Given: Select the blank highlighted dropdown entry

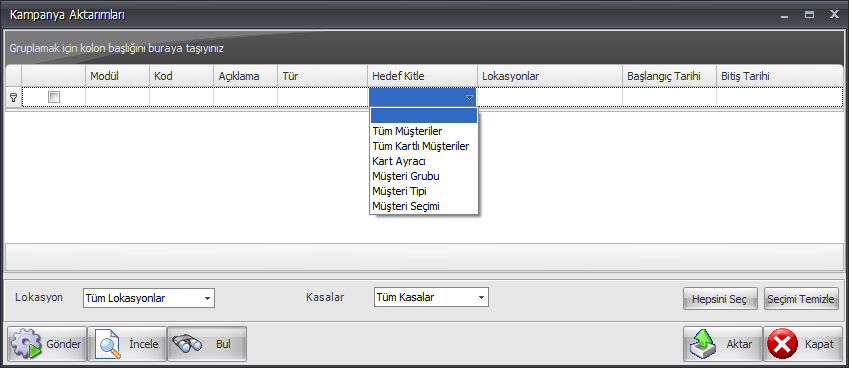Looking at the screenshot, I should [x=423, y=115].
